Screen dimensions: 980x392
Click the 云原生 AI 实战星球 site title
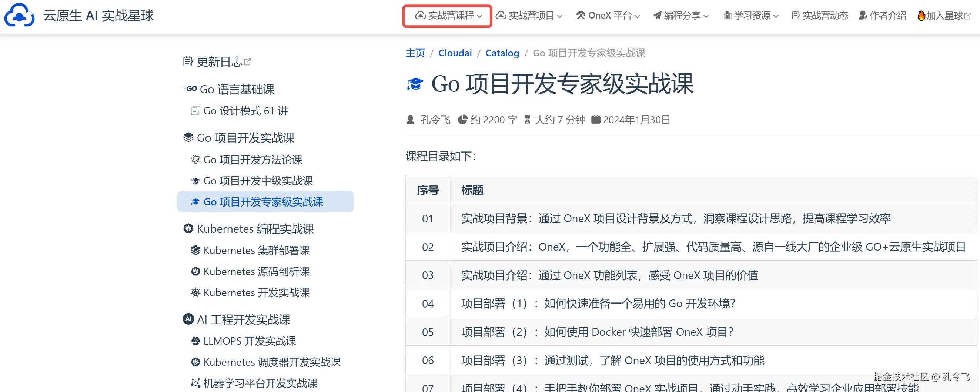pyautogui.click(x=98, y=16)
